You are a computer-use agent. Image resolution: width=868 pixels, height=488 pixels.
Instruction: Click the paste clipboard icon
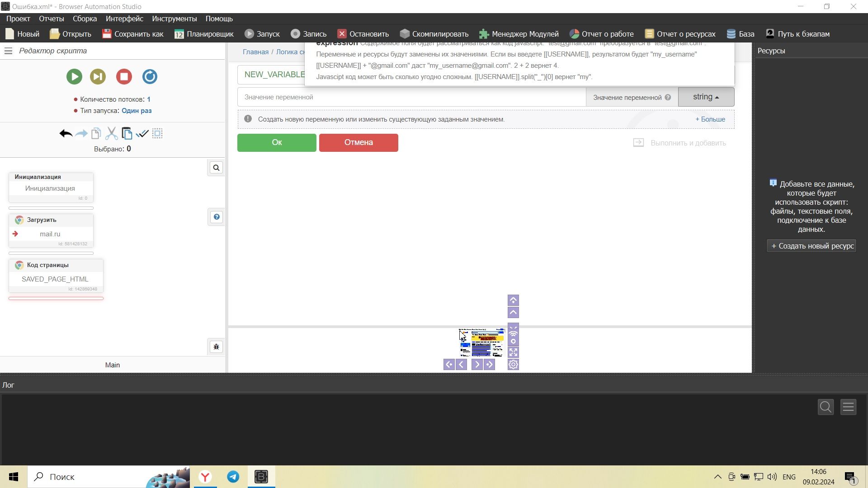(127, 134)
